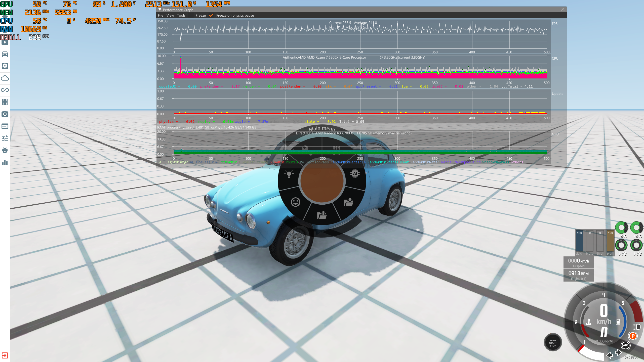Image resolution: width=644 pixels, height=362 pixels.
Task: Click the Airspeed readout box
Action: [578, 262]
